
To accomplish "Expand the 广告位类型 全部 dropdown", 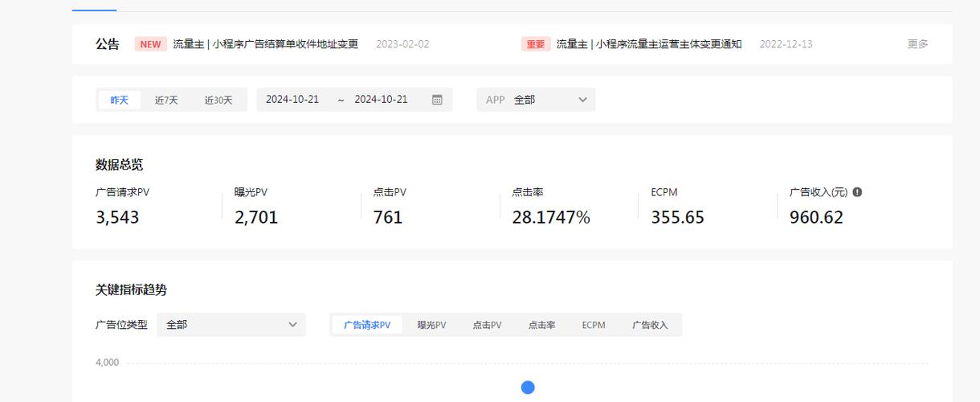I will click(x=231, y=325).
